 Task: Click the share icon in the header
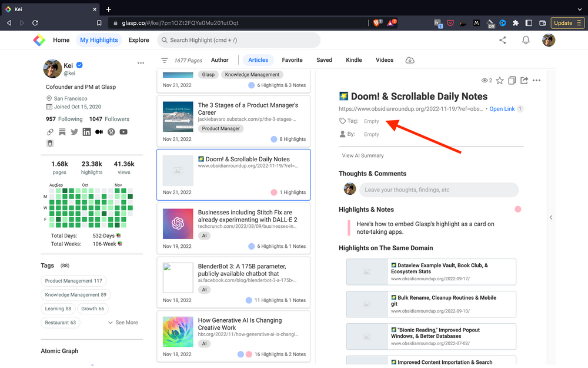(x=502, y=40)
